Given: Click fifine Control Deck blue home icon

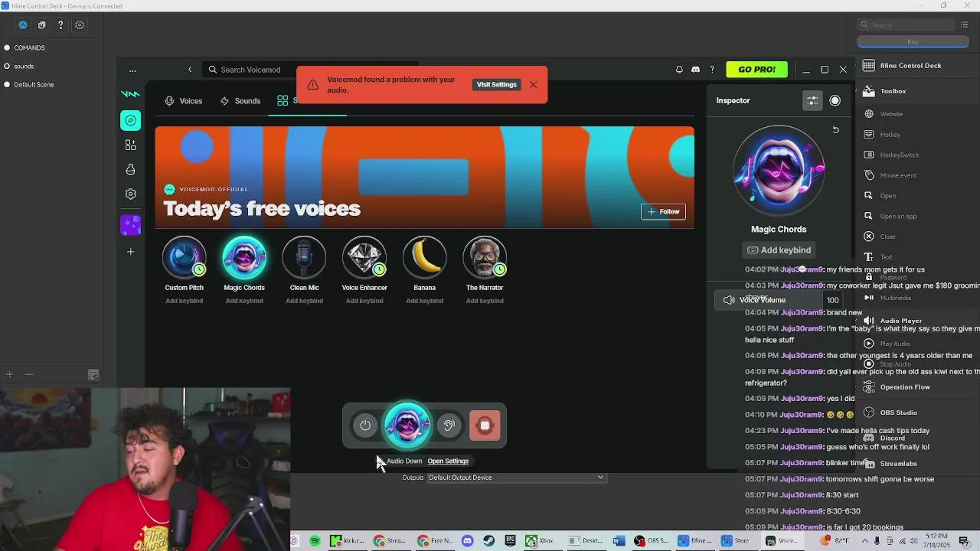Looking at the screenshot, I should (x=23, y=25).
